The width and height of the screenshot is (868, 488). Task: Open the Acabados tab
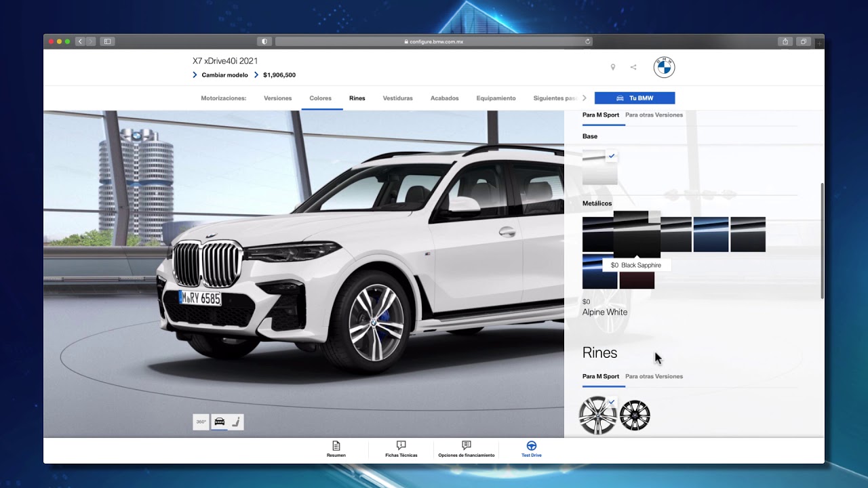click(x=445, y=98)
